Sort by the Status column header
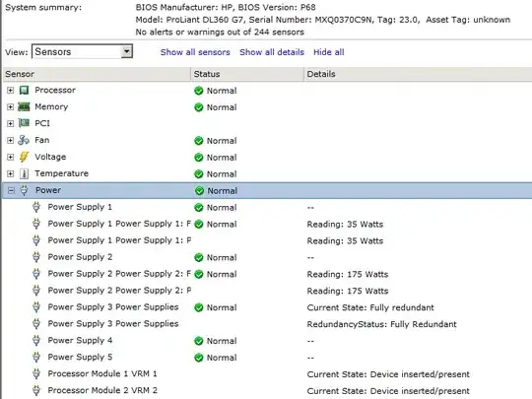Image resolution: width=532 pixels, height=399 pixels. click(247, 74)
